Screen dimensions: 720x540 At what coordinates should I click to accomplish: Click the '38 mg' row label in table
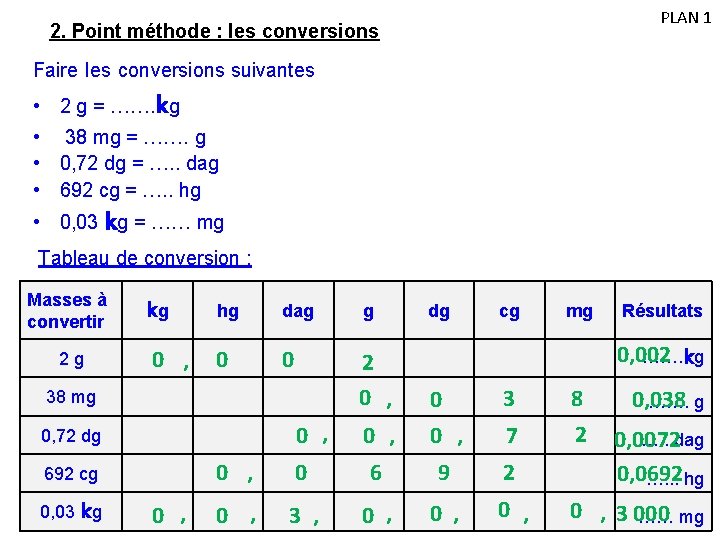click(71, 397)
